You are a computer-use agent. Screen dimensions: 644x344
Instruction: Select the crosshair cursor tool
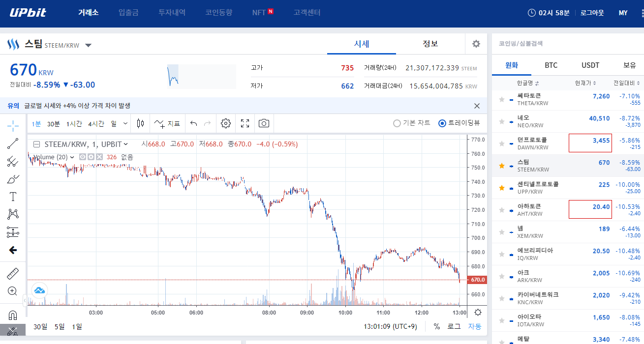pos(13,126)
